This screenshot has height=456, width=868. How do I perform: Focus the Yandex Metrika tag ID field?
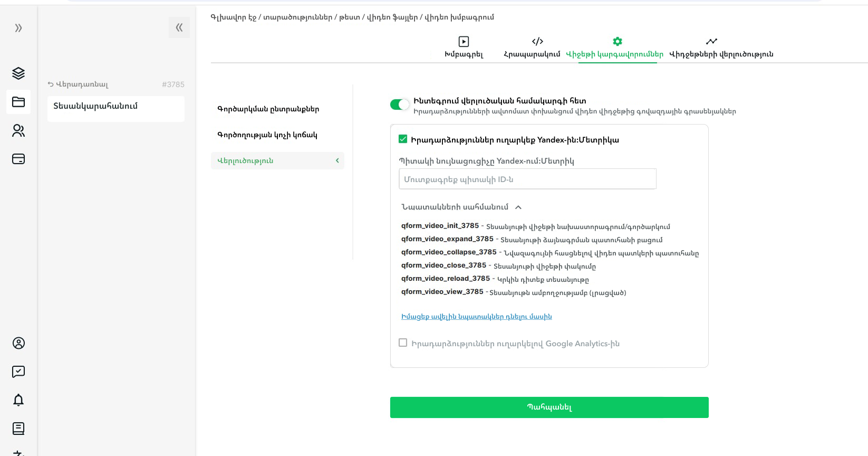[527, 179]
